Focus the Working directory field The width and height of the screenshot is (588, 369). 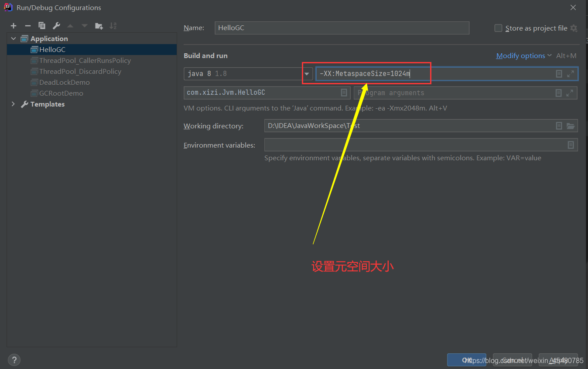(x=421, y=126)
